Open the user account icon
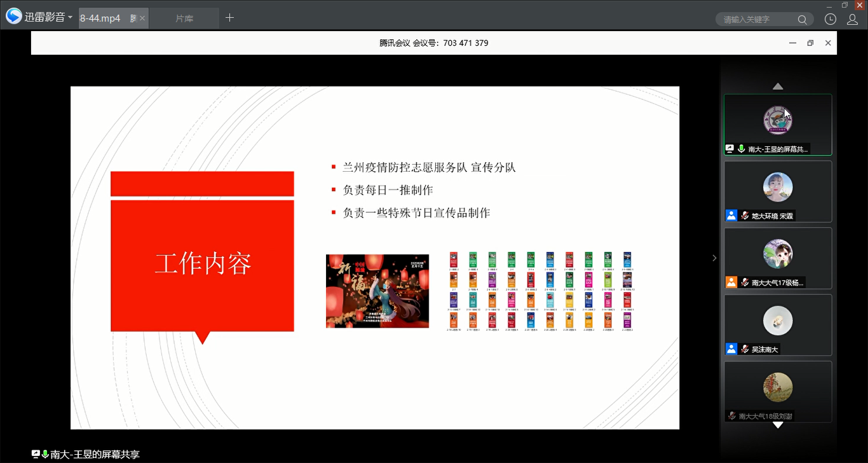The image size is (868, 463). click(x=853, y=19)
